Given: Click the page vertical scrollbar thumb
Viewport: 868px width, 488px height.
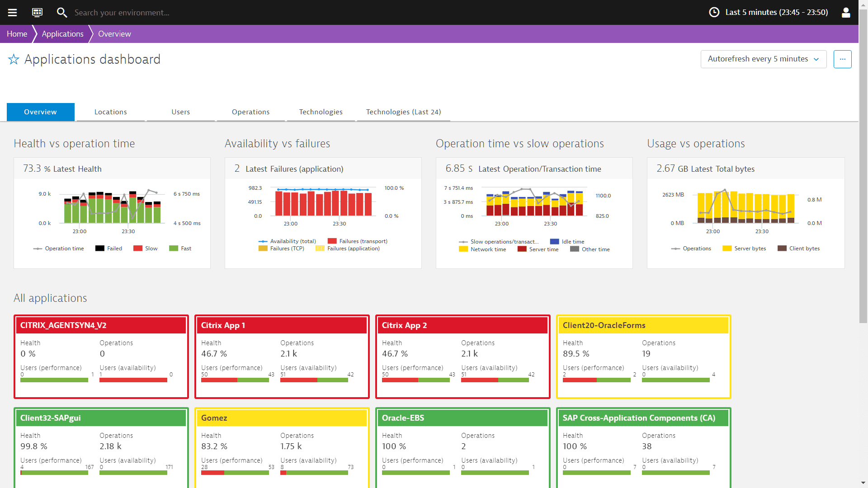Looking at the screenshot, I should (863, 166).
